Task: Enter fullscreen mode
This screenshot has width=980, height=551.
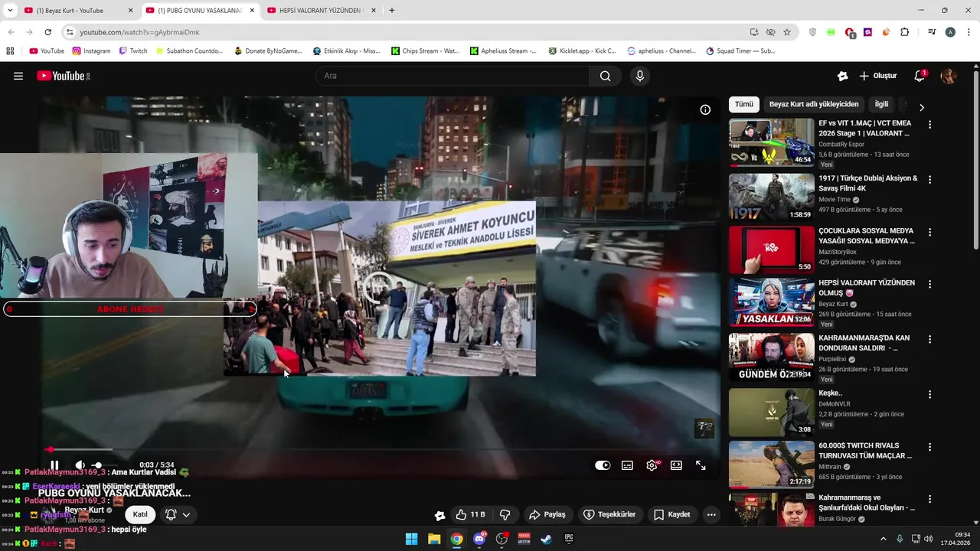Action: tap(701, 465)
